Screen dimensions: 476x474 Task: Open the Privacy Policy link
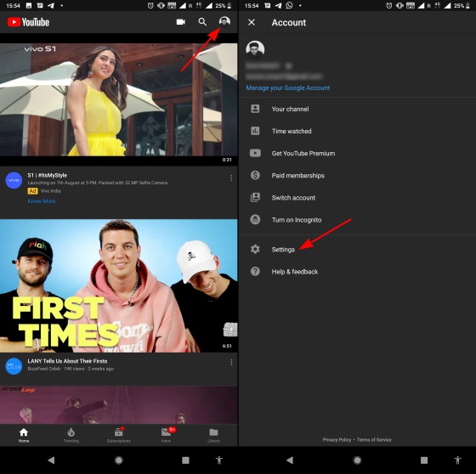(337, 440)
